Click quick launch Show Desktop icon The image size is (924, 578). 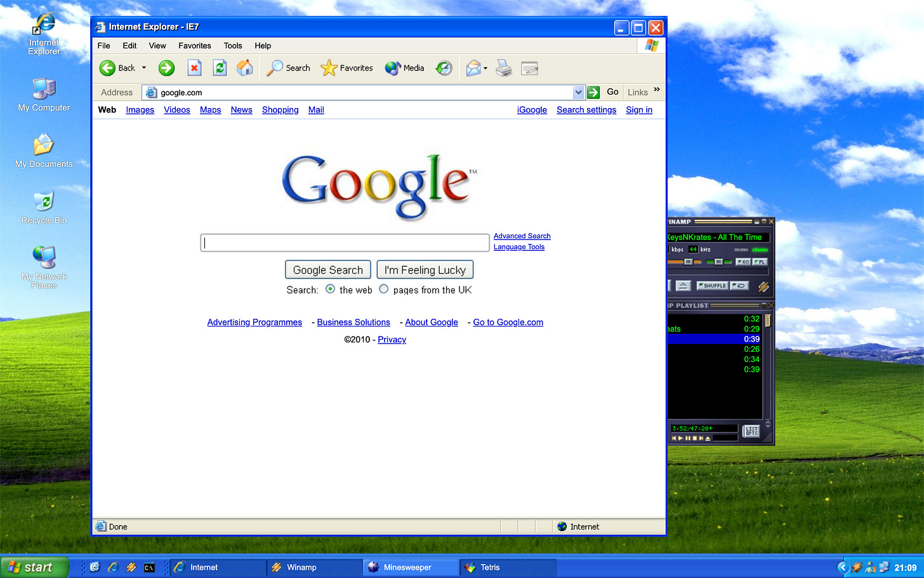click(95, 567)
